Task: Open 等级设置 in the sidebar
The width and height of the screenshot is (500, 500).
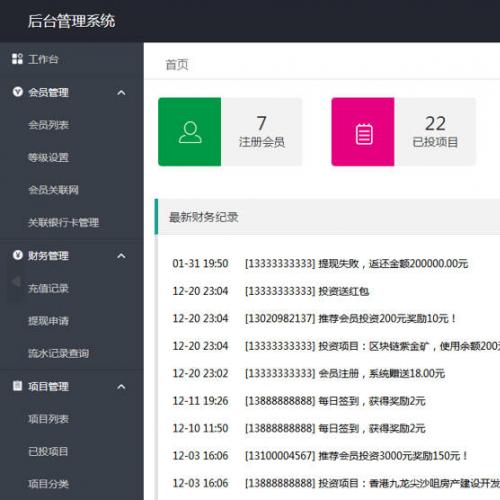Action: [48, 157]
